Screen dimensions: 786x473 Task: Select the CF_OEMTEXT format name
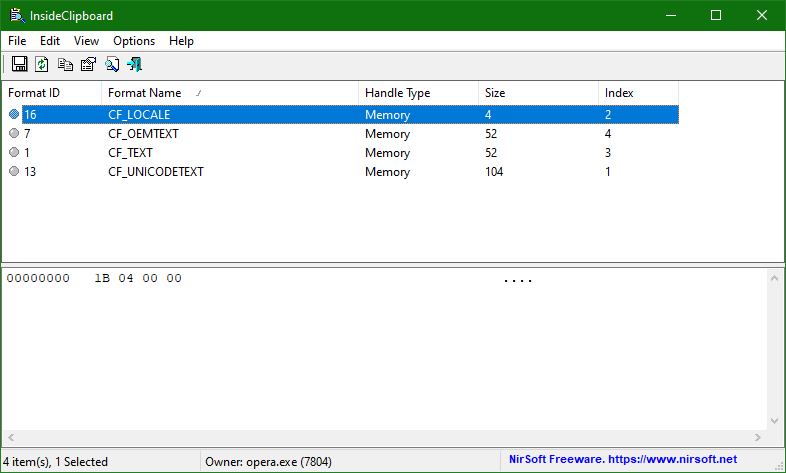[x=143, y=134]
